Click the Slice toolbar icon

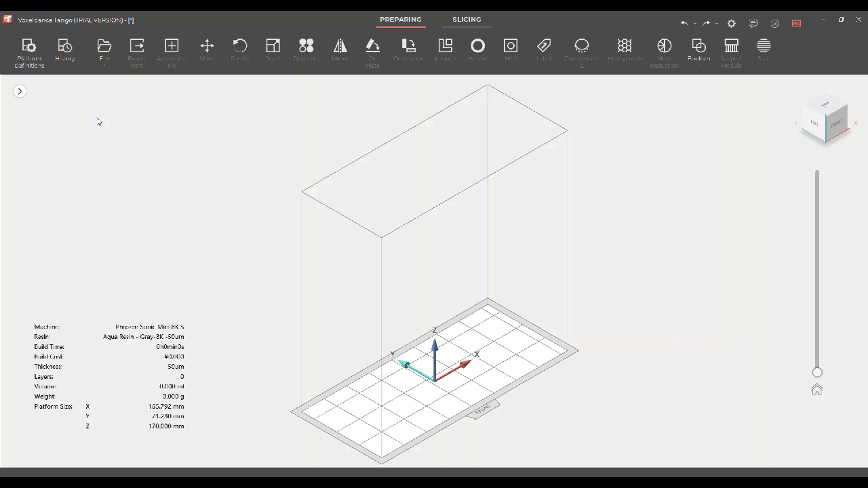pyautogui.click(x=764, y=51)
